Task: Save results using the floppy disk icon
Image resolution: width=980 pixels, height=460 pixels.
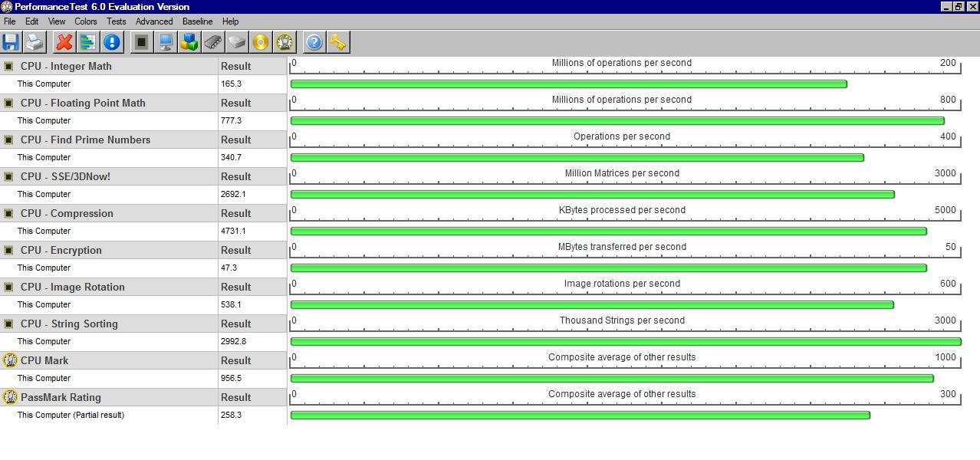Action: 11,42
